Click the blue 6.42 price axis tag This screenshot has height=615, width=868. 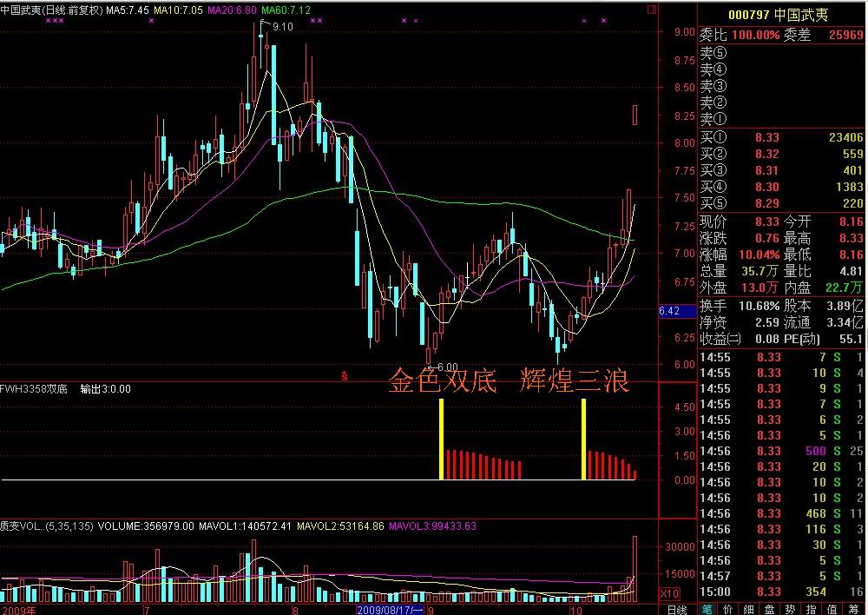[669, 310]
